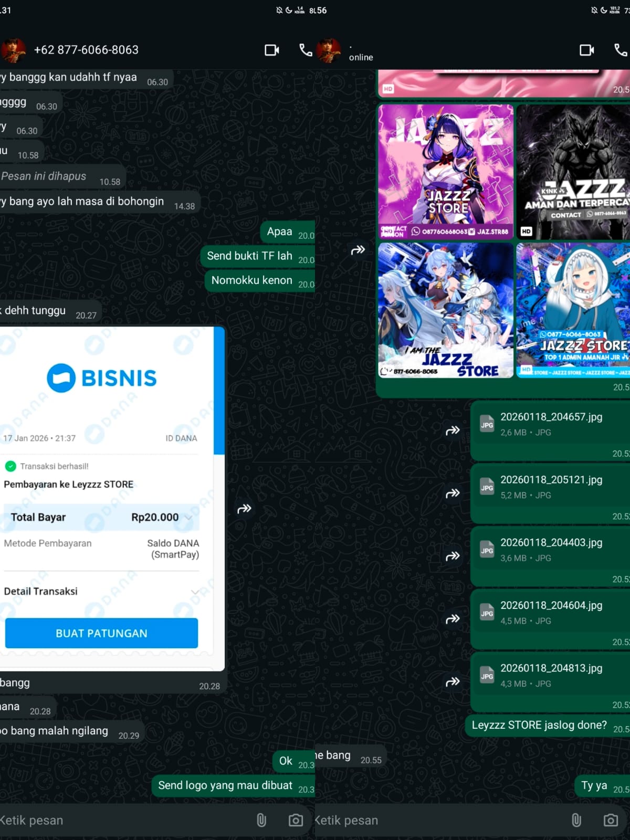Open shark-hoodie Jazzz Store image
This screenshot has width=630, height=840.
point(573,310)
